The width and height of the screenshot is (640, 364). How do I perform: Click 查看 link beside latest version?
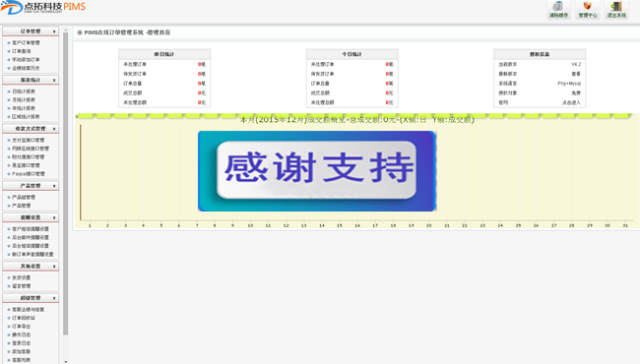pyautogui.click(x=576, y=74)
